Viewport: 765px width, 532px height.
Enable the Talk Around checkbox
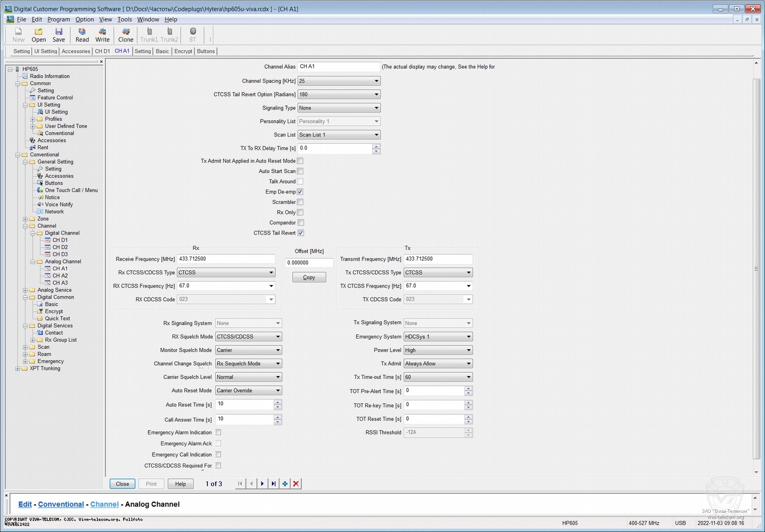point(300,181)
